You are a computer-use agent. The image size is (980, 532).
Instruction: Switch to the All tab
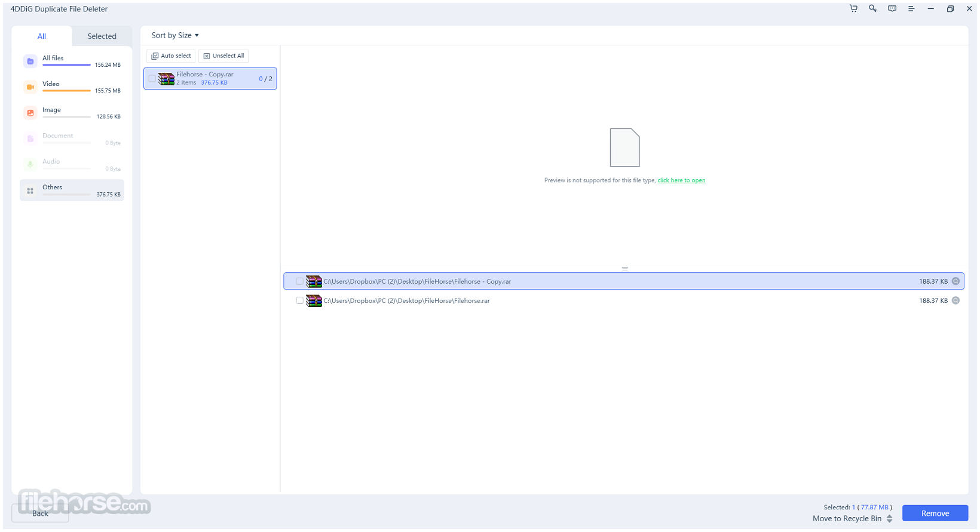coord(42,36)
